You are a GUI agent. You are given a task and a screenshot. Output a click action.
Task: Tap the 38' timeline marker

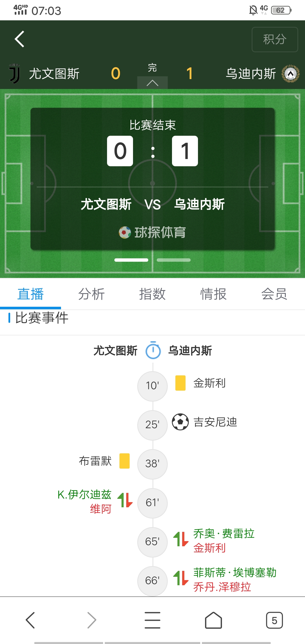coord(152,464)
